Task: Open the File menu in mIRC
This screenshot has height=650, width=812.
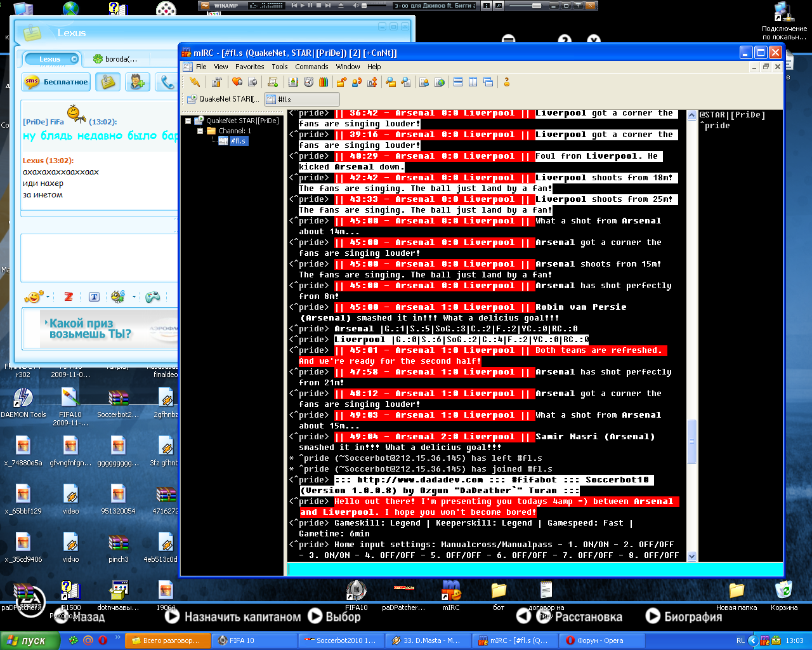Action: coord(201,67)
